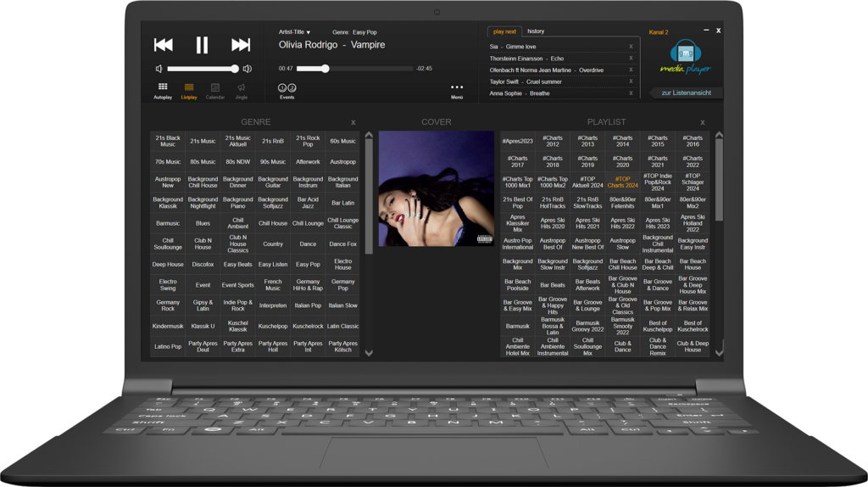Open the Bar Beats playlist
Screen dimensions: 868x487
(x=553, y=285)
